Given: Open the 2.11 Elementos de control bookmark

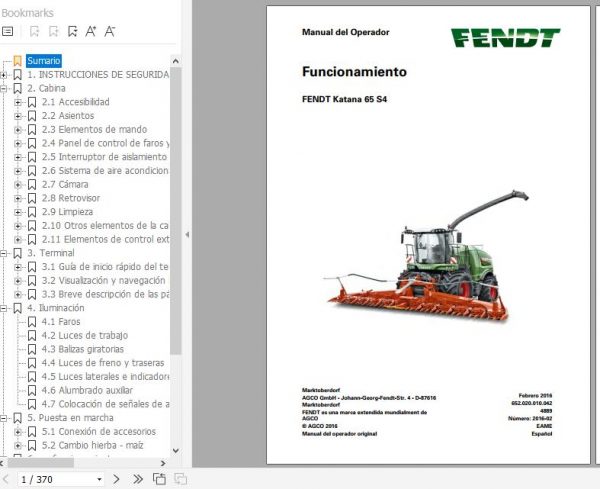Looking at the screenshot, I should point(105,240).
